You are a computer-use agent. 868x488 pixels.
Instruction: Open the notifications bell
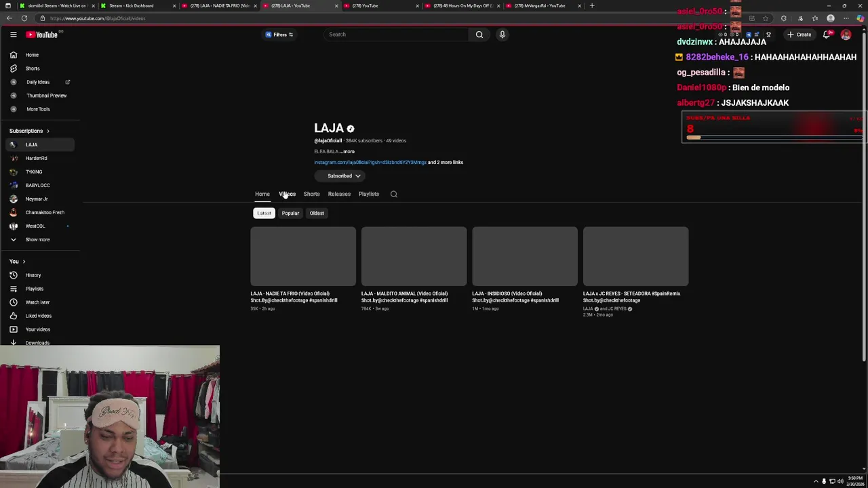point(827,35)
